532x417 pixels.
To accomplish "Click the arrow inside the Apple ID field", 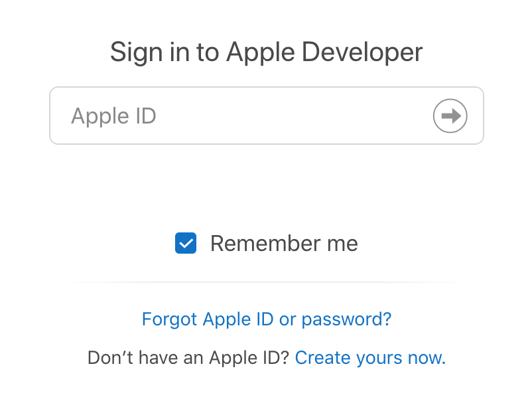I will pyautogui.click(x=450, y=116).
